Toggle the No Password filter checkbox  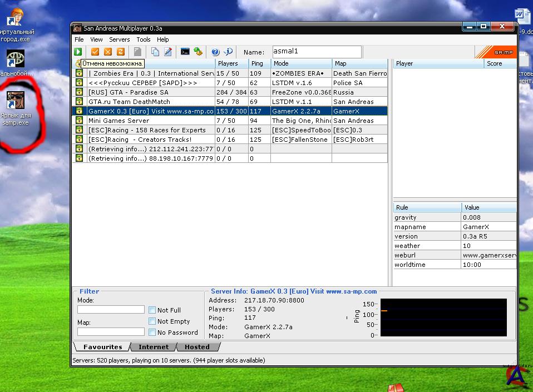click(152, 333)
